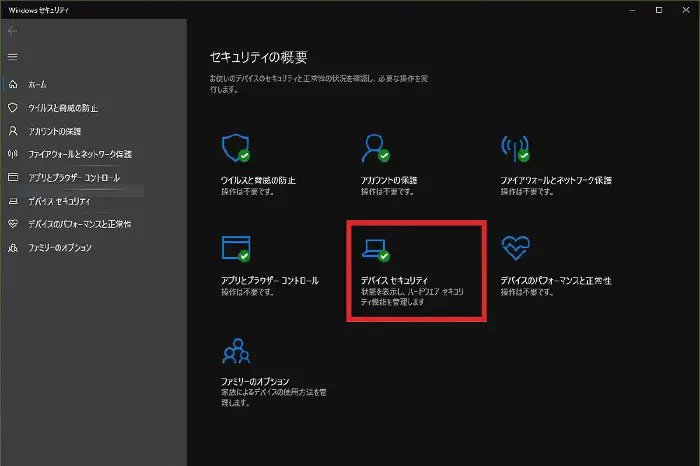Screen dimensions: 700x466
Task: Open device performance and health heart icon
Action: [514, 248]
